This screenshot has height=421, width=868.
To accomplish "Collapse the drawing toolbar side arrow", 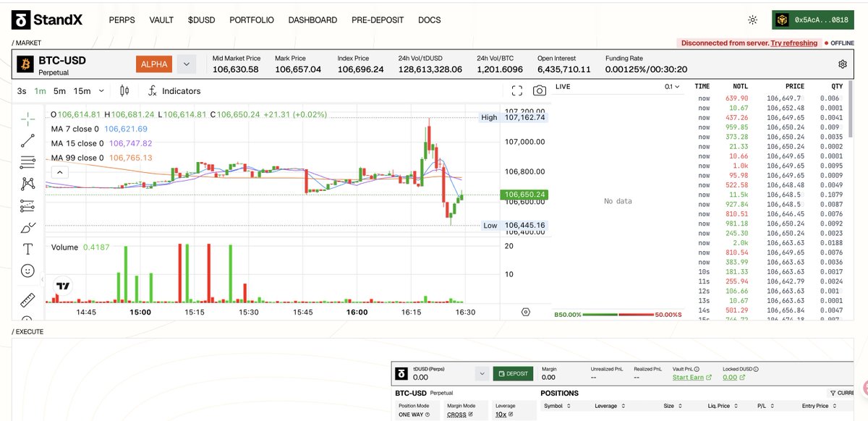I will (42, 280).
